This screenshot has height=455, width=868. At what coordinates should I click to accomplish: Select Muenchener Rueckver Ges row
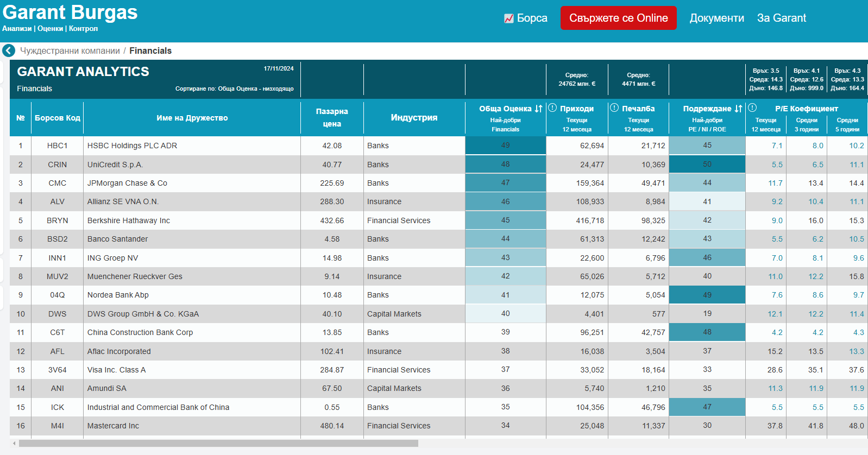click(x=135, y=276)
